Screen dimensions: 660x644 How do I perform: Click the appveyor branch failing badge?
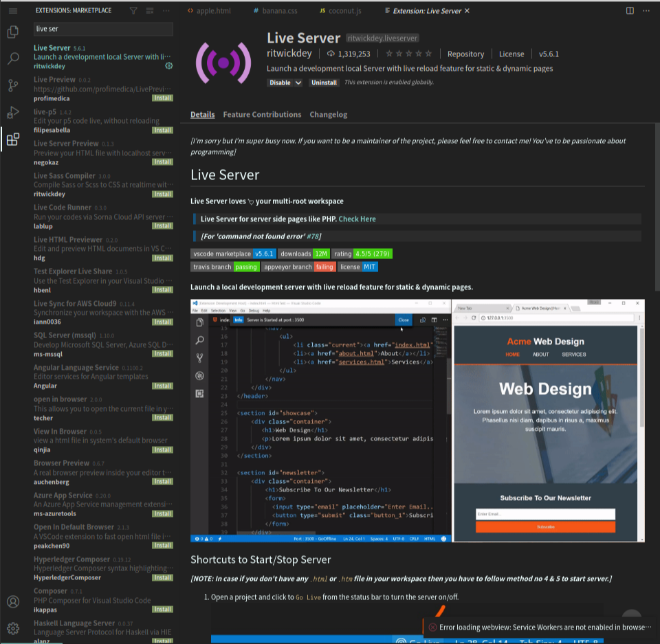(x=298, y=267)
